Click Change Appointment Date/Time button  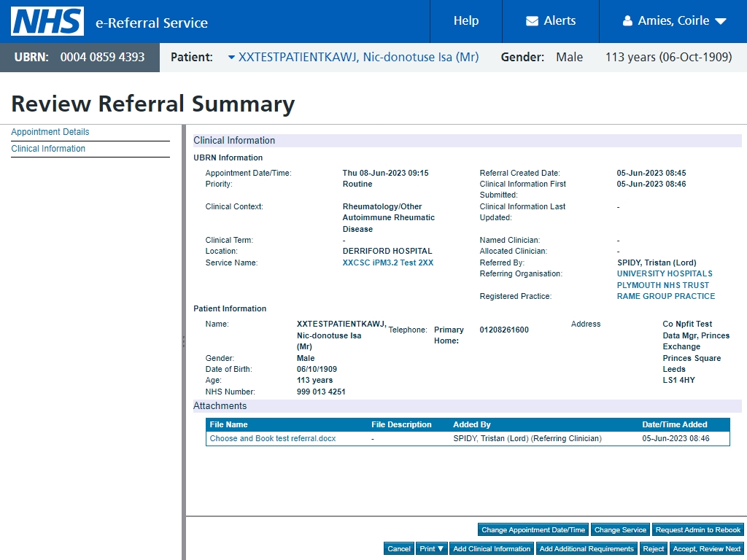[533, 529]
